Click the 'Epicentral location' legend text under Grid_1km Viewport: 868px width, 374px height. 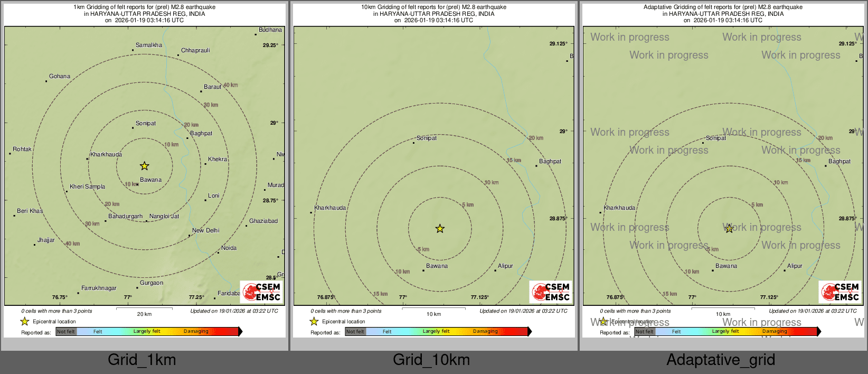54,322
